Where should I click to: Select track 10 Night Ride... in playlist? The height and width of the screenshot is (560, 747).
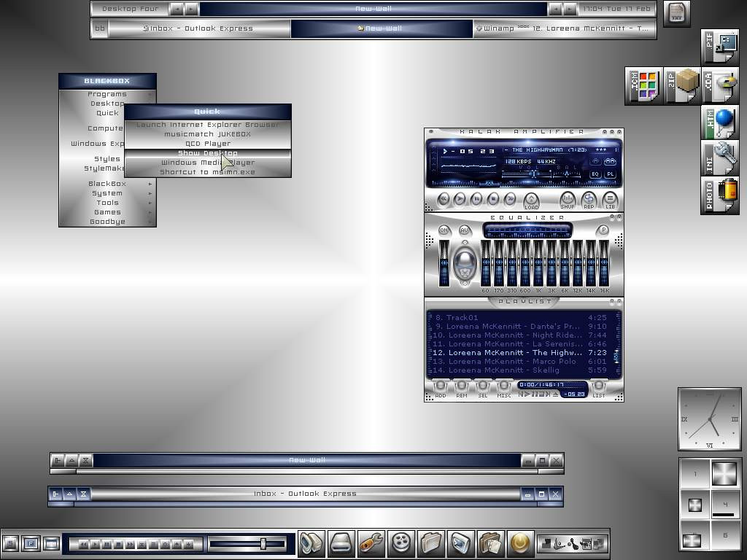pyautogui.click(x=520, y=335)
